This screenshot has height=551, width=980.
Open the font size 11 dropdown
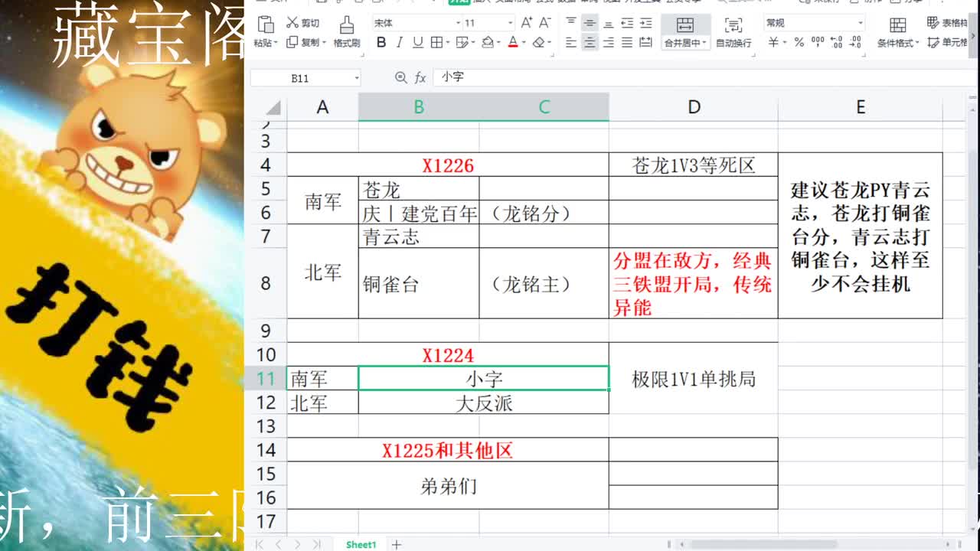511,24
